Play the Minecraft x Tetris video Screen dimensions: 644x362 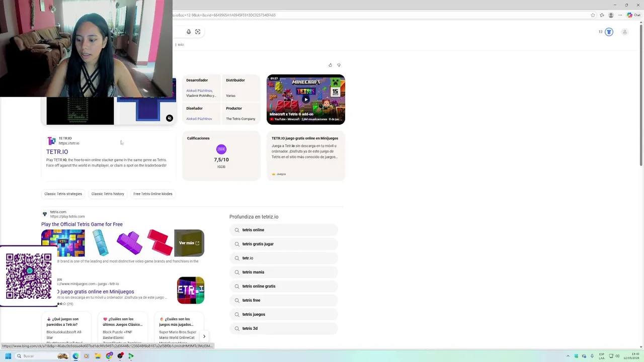click(305, 99)
